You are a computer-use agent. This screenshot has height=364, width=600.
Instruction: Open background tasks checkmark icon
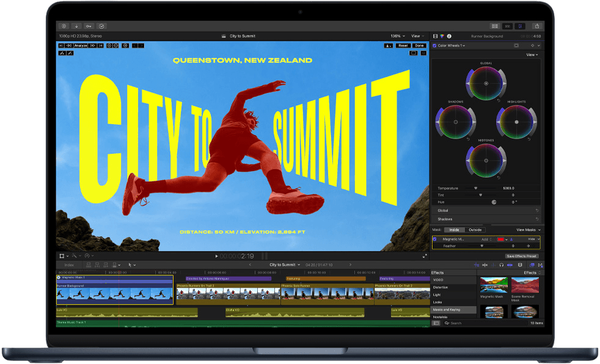[101, 26]
